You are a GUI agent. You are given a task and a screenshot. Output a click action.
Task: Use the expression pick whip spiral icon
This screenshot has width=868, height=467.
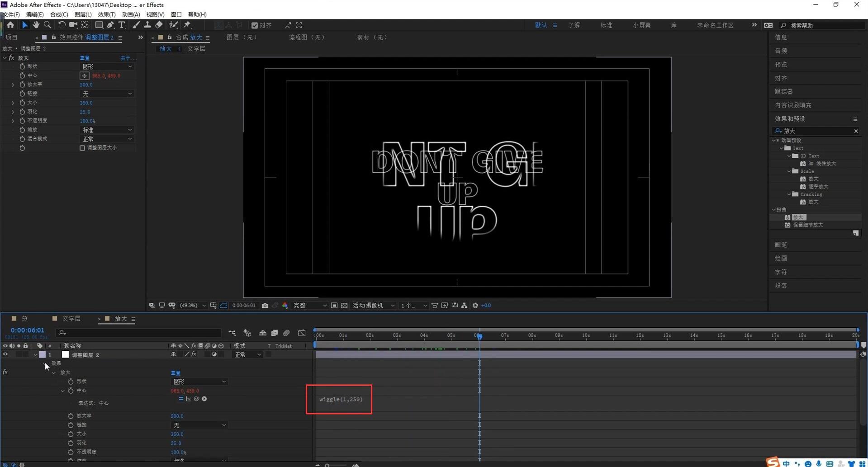pyautogui.click(x=196, y=399)
